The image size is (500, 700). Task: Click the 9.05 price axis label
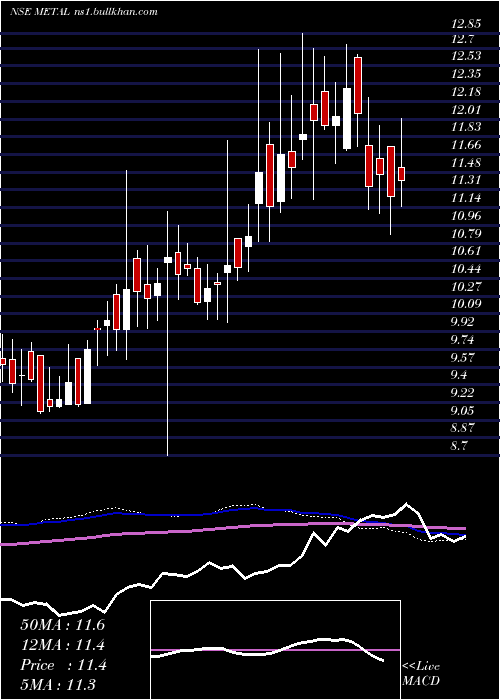[x=464, y=411]
